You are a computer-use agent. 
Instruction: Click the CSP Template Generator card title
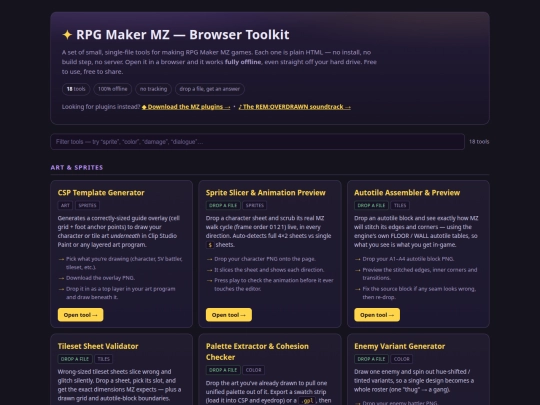click(101, 193)
